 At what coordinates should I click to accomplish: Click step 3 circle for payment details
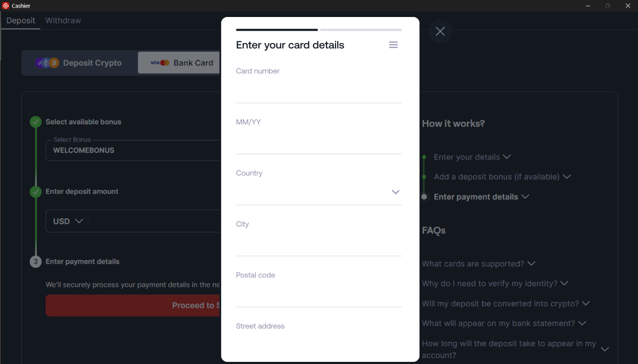coord(36,261)
